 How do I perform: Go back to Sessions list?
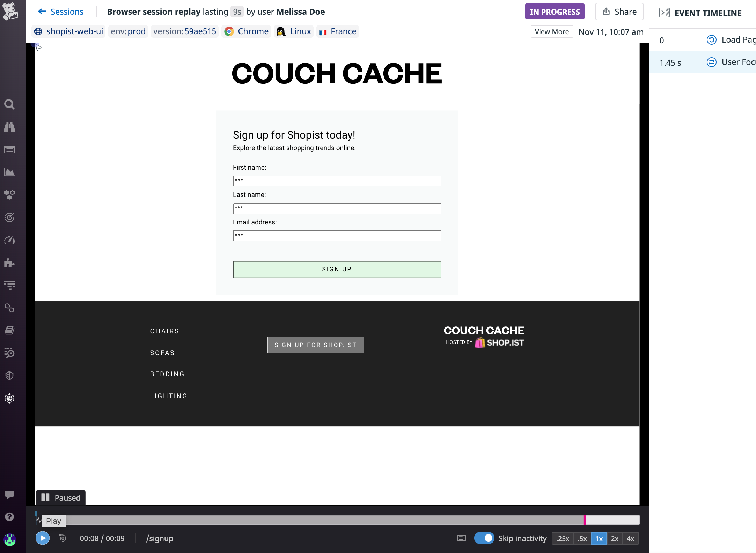coord(60,12)
